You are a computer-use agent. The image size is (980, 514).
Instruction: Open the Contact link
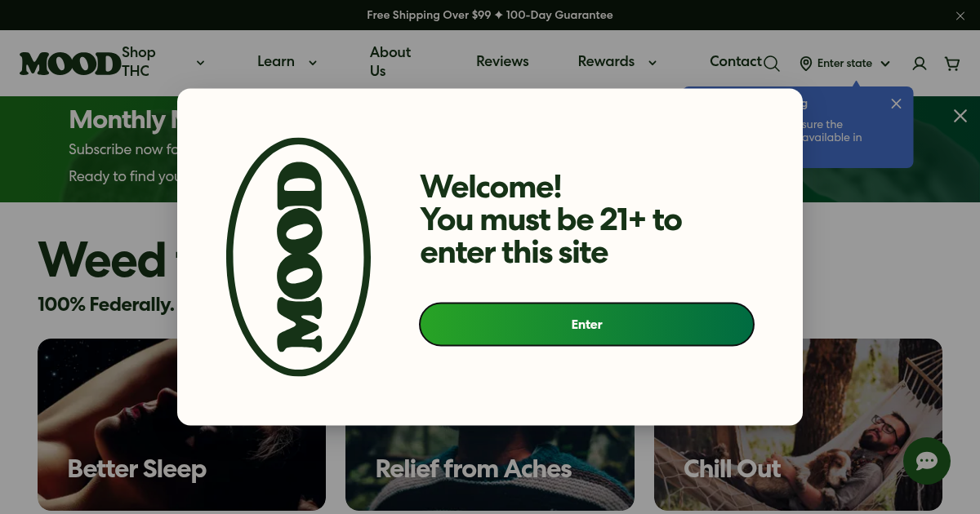(735, 61)
